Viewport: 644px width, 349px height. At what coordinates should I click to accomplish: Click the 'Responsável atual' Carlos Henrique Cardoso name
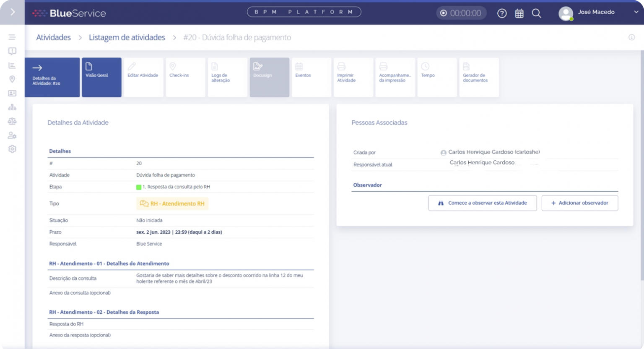coord(482,162)
